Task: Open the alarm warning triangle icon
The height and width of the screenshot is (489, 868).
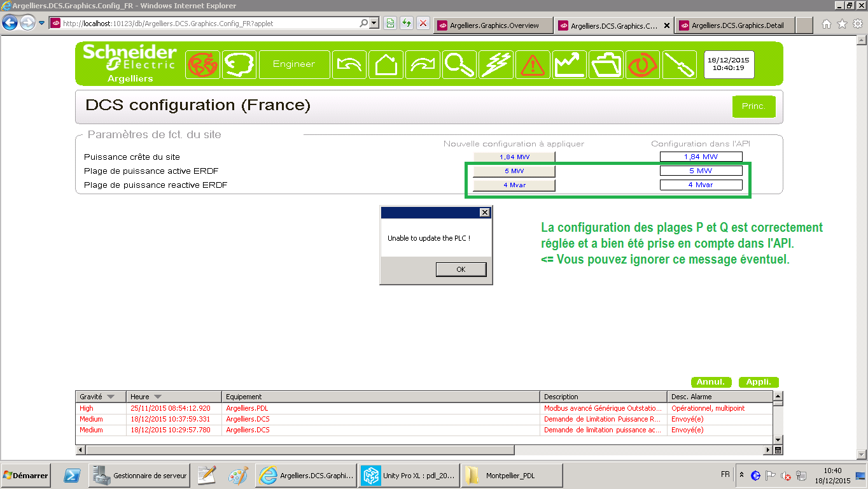Action: 533,64
